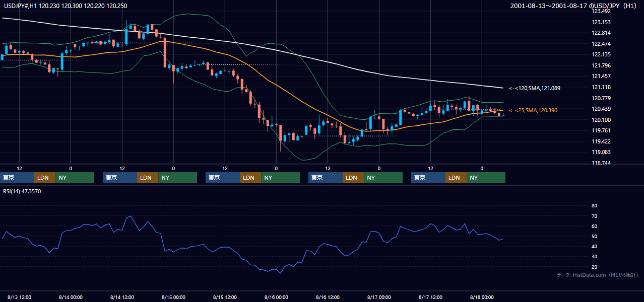Screen dimensions: 644x302
Task: Click the 8/16 00:00 time axis label
Action: pyautogui.click(x=276, y=297)
